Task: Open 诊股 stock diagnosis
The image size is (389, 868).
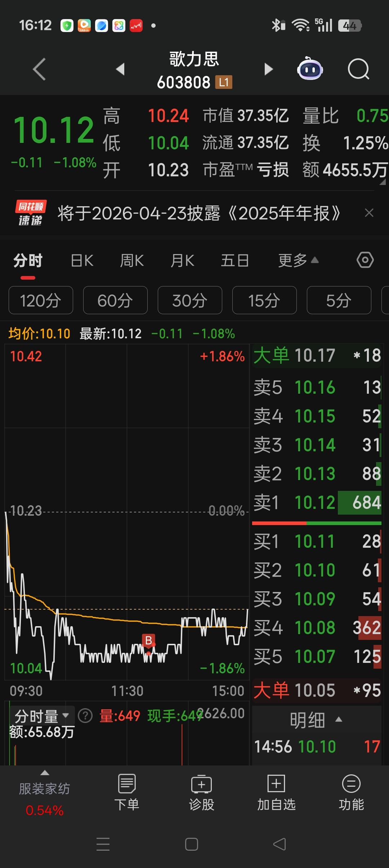Action: 202,792
